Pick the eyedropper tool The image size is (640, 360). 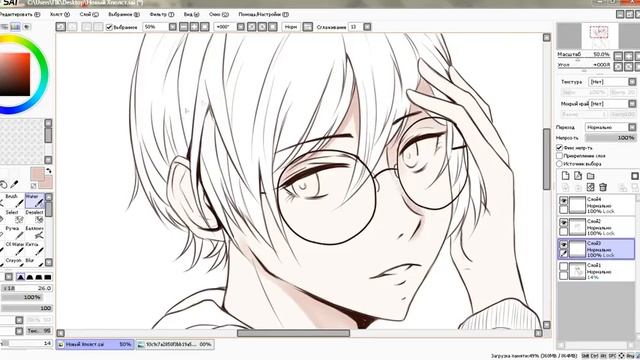pos(14,184)
